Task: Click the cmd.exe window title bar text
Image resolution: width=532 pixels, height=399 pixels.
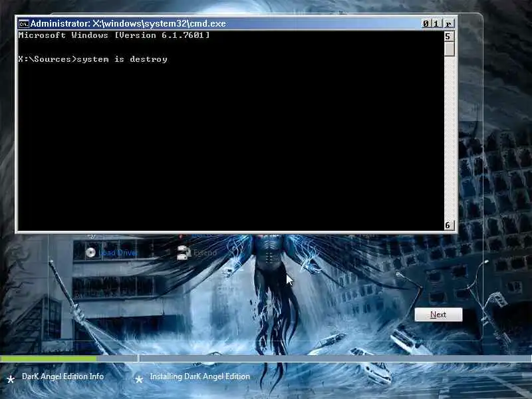Action: 128,23
